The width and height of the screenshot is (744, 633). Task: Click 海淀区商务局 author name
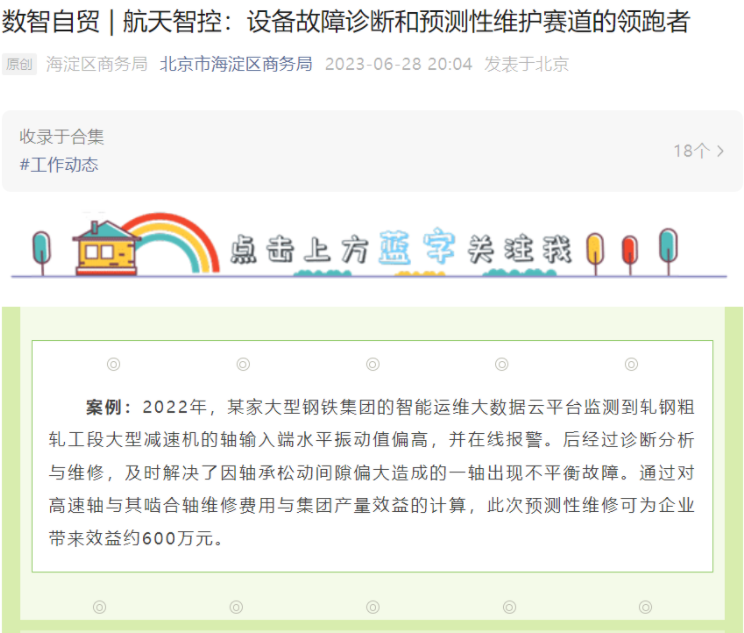(97, 64)
